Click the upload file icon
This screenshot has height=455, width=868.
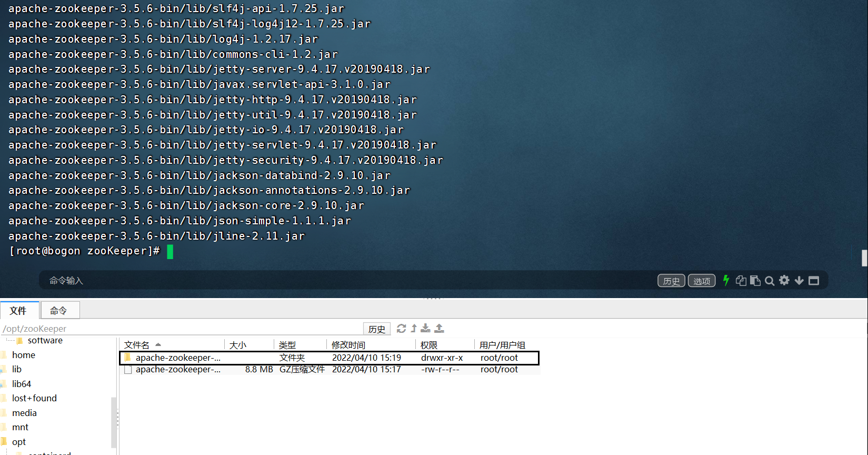(439, 329)
